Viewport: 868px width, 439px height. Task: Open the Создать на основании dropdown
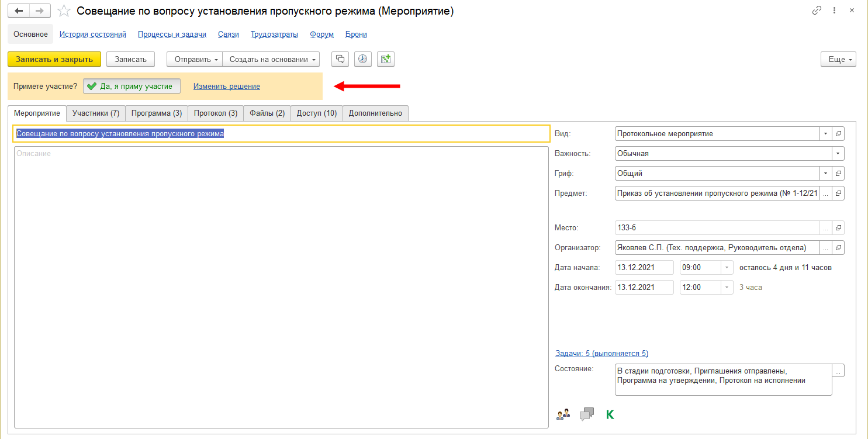point(271,59)
